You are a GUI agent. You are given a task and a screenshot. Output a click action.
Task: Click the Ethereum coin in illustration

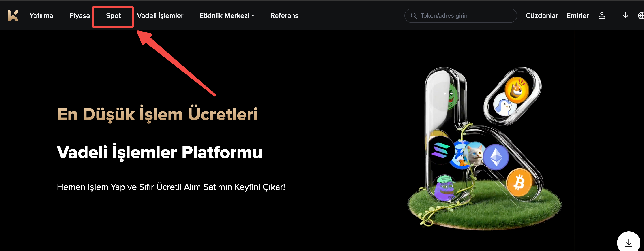pyautogui.click(x=496, y=157)
